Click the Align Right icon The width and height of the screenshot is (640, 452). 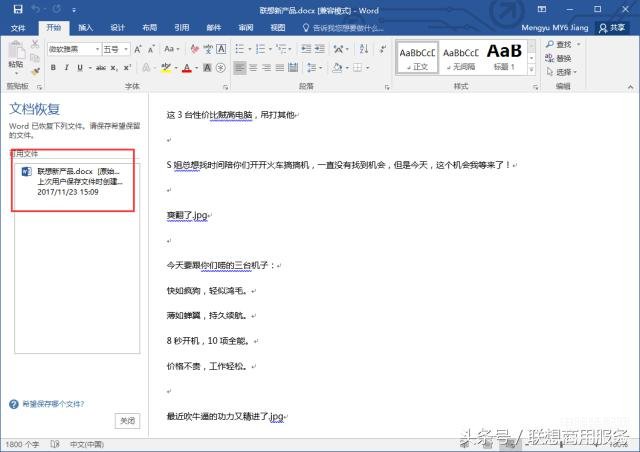pyautogui.click(x=267, y=68)
